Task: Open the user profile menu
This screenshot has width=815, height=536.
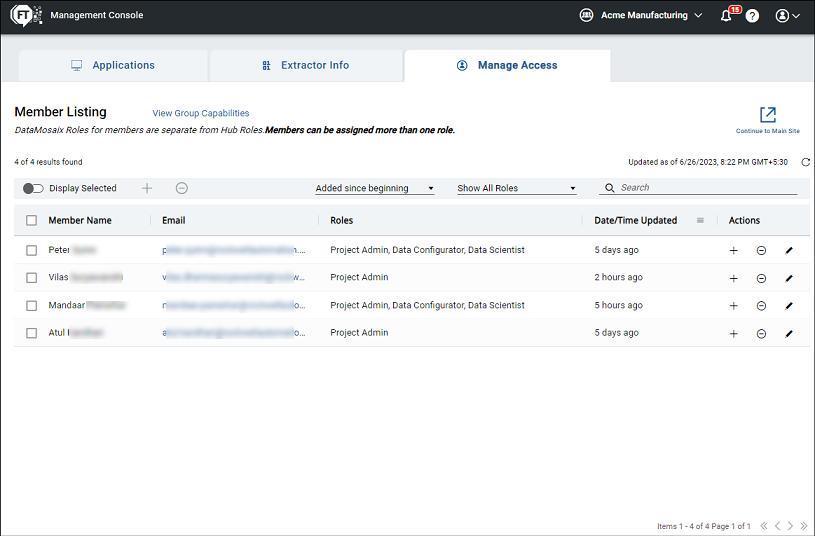Action: [x=787, y=16]
